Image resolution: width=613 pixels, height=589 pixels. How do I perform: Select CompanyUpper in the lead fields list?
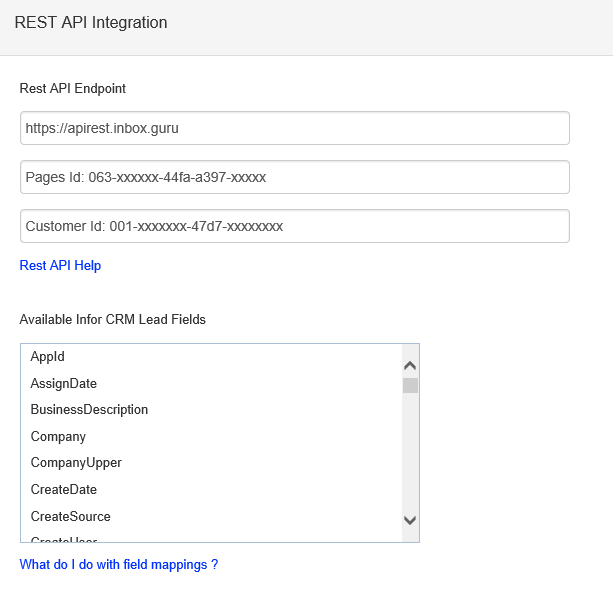point(211,463)
